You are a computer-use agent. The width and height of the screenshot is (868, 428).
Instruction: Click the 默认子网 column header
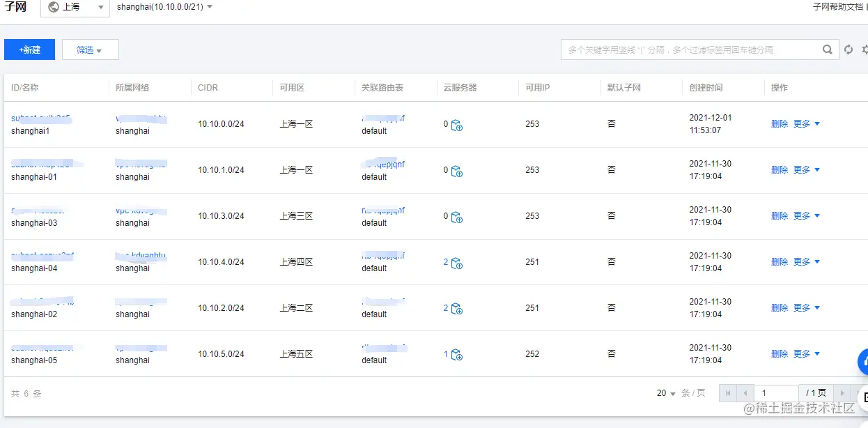pos(624,88)
